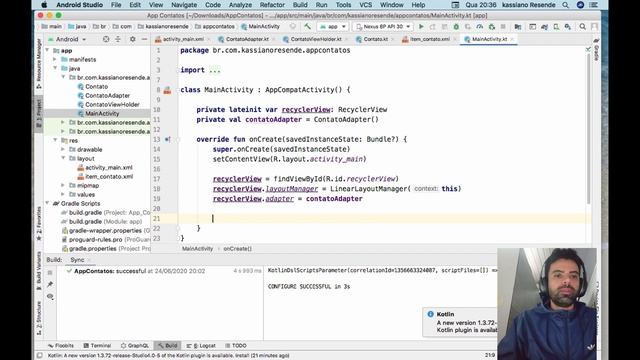Open the Resource Manager side tool window
The width and height of the screenshot is (640, 360).
pyautogui.click(x=39, y=64)
